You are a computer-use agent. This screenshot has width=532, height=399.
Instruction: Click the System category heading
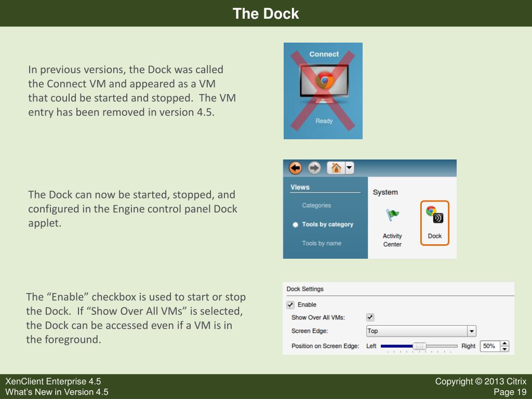click(x=385, y=192)
